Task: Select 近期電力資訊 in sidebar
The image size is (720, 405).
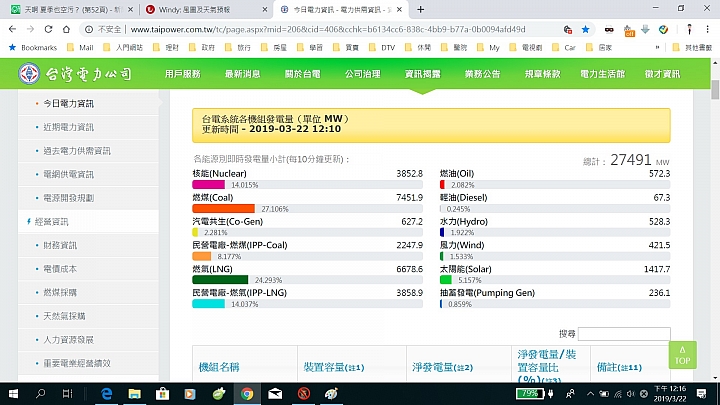Action: coord(68,127)
